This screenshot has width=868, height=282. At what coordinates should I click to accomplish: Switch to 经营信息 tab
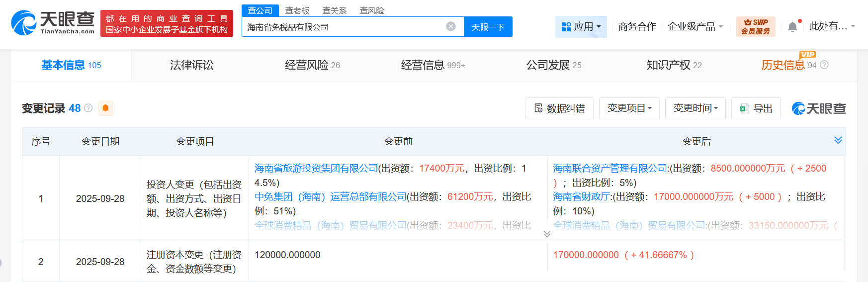click(x=433, y=65)
